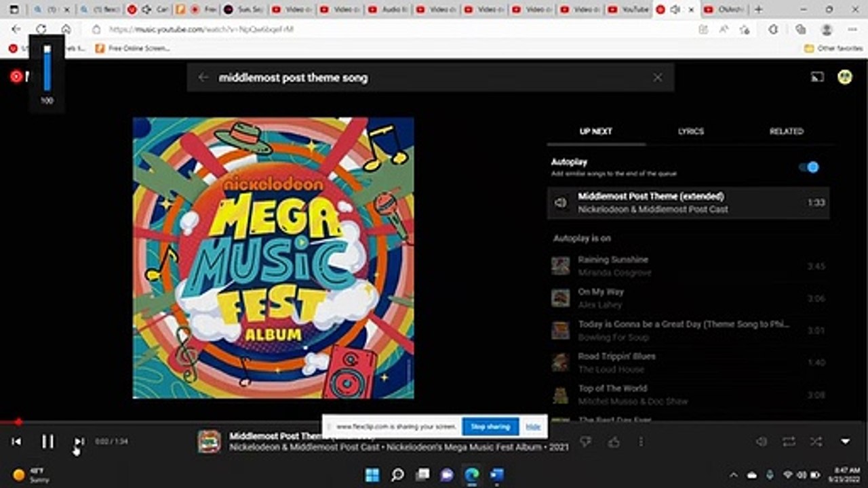868x488 pixels.
Task: Open the Free Online Screen bookmark
Action: click(132, 49)
